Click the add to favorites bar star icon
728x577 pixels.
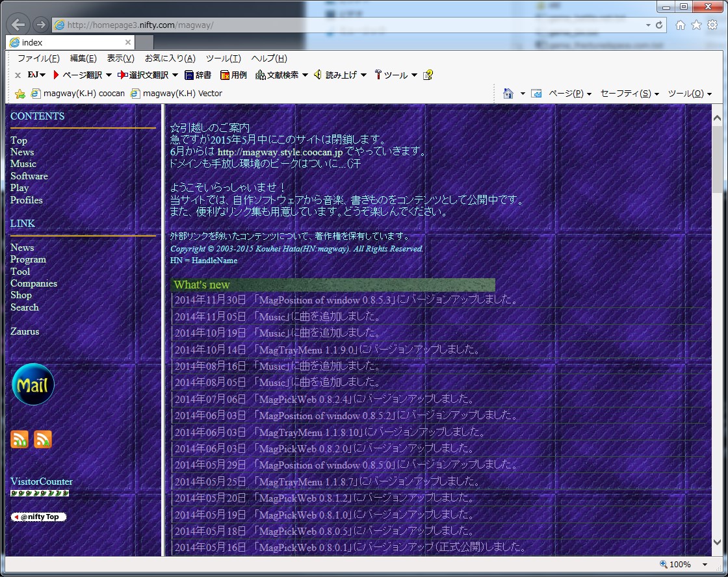(x=20, y=94)
